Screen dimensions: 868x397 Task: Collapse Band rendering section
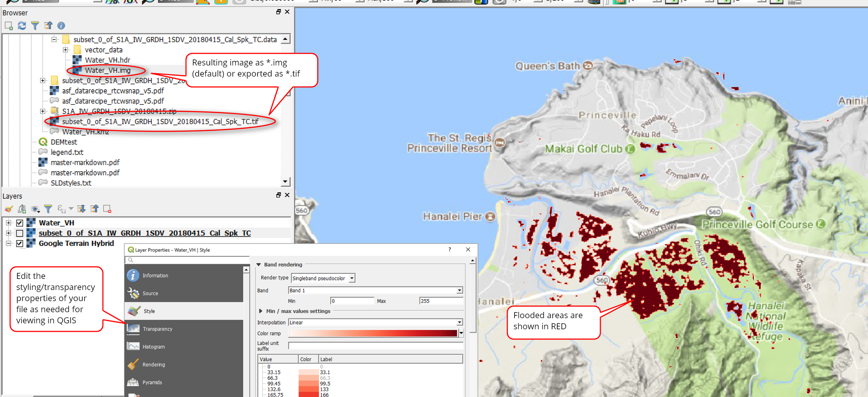(259, 265)
